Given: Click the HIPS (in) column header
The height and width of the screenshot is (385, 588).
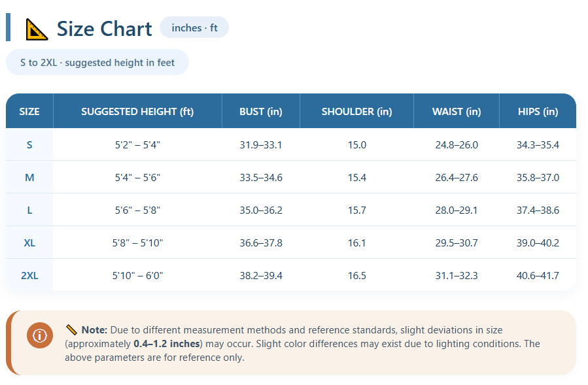Looking at the screenshot, I should (538, 112).
